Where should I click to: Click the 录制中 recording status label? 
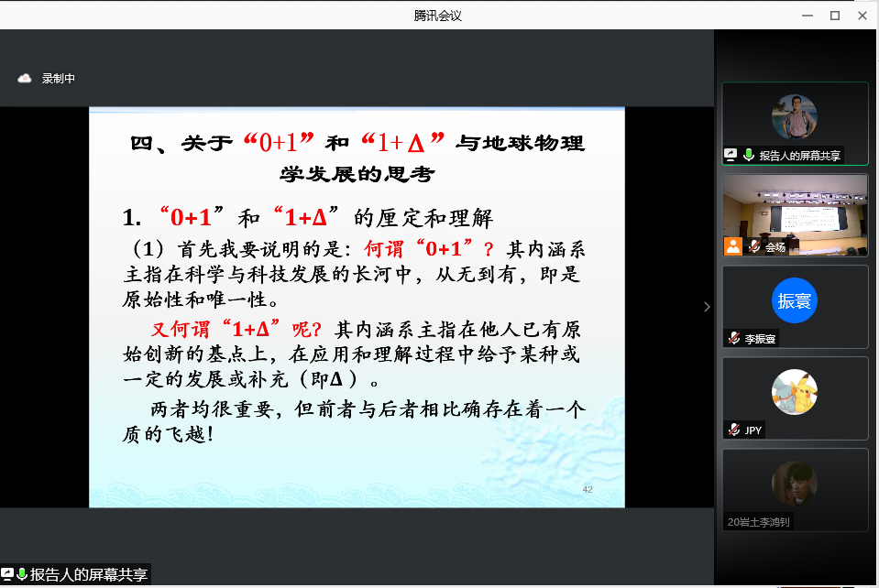[59, 79]
